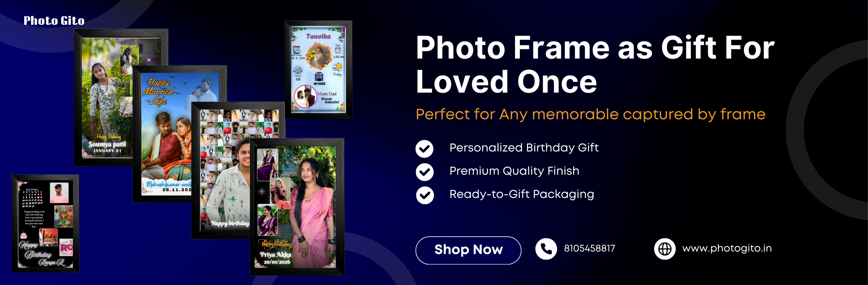Screen dimensions: 868x285
Task: Tap the phone call icon
Action: pos(546,249)
